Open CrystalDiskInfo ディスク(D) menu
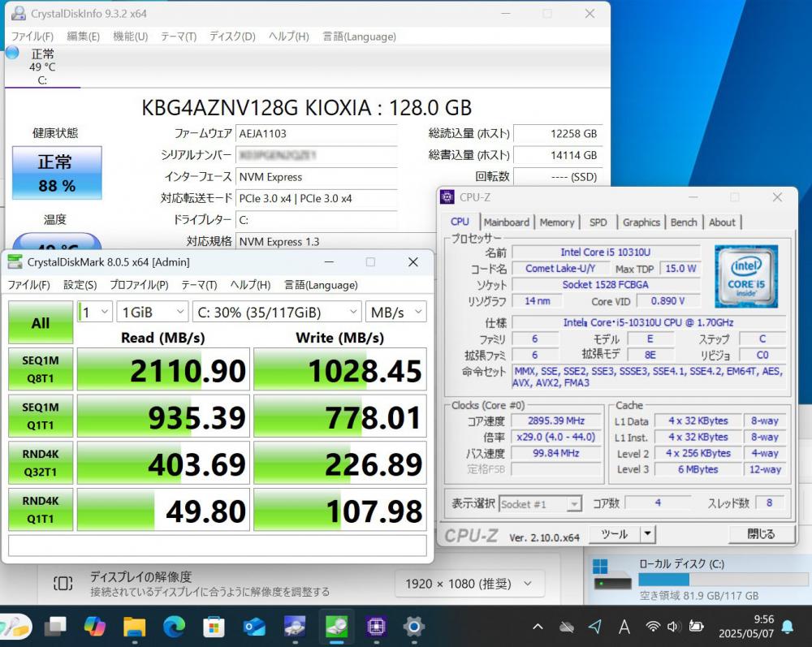 click(x=232, y=37)
